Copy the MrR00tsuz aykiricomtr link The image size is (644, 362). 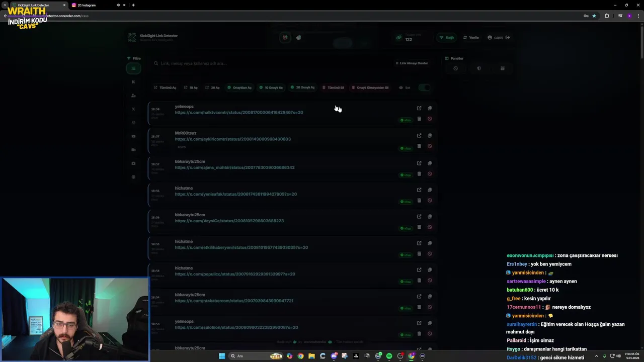430,135
